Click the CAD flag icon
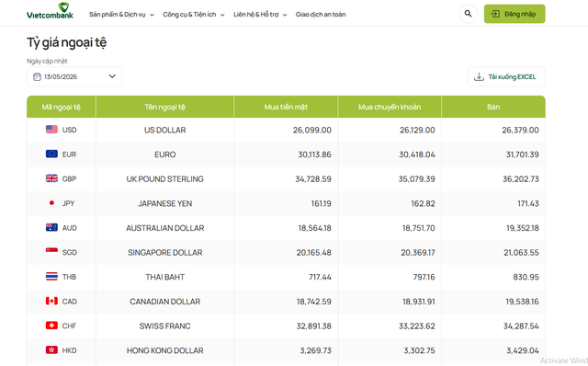Screen dimensions: 588x366 (51, 301)
